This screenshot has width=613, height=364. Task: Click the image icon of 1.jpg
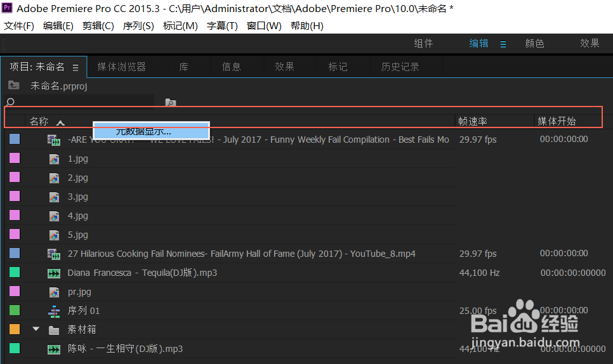[x=54, y=159]
